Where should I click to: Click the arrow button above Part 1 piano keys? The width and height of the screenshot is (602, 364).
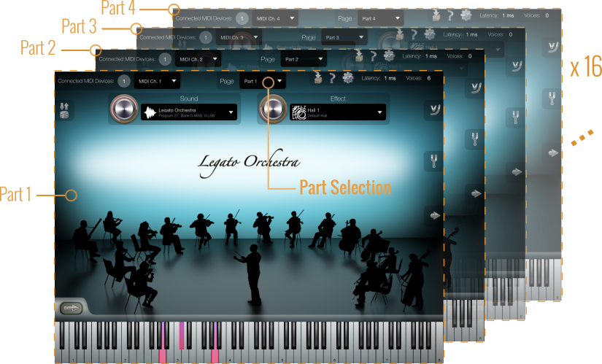point(71,308)
